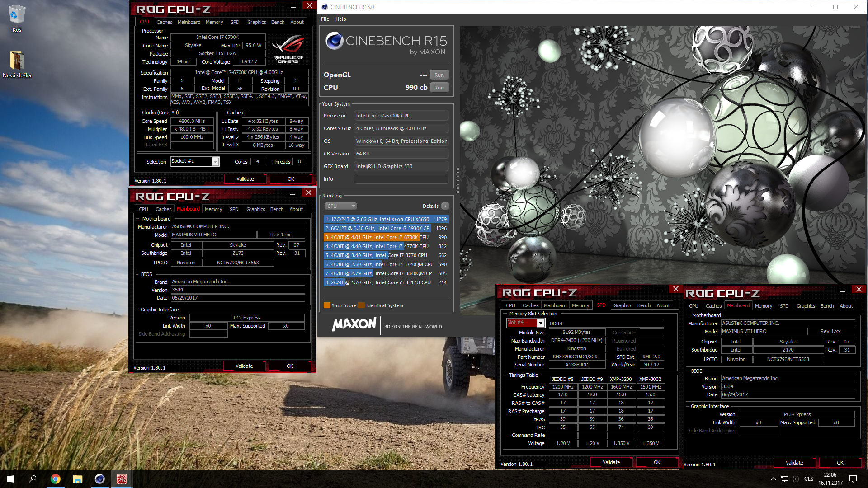Click Your Score orange legend swatch

pos(327,305)
